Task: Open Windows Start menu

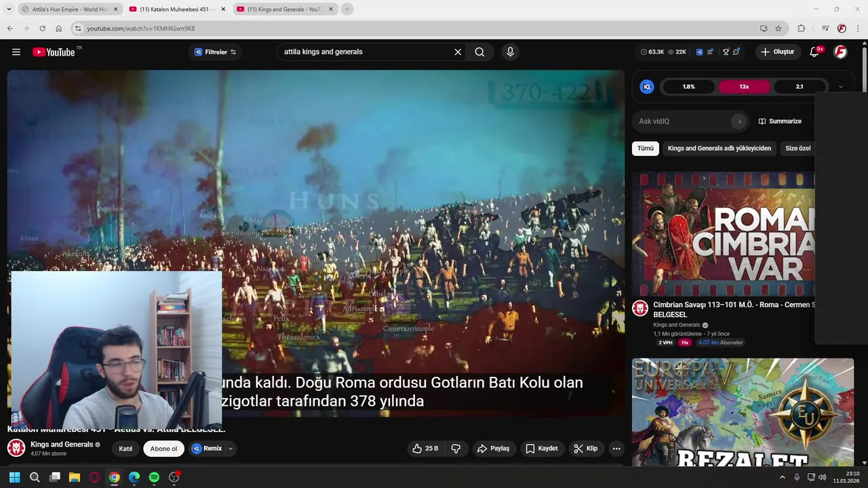Action: click(15, 477)
